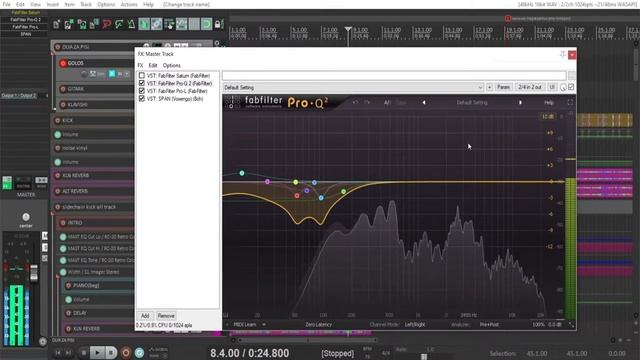Image resolution: width=640 pixels, height=360 pixels.
Task: Open the Insert menu
Action: tap(53, 4)
